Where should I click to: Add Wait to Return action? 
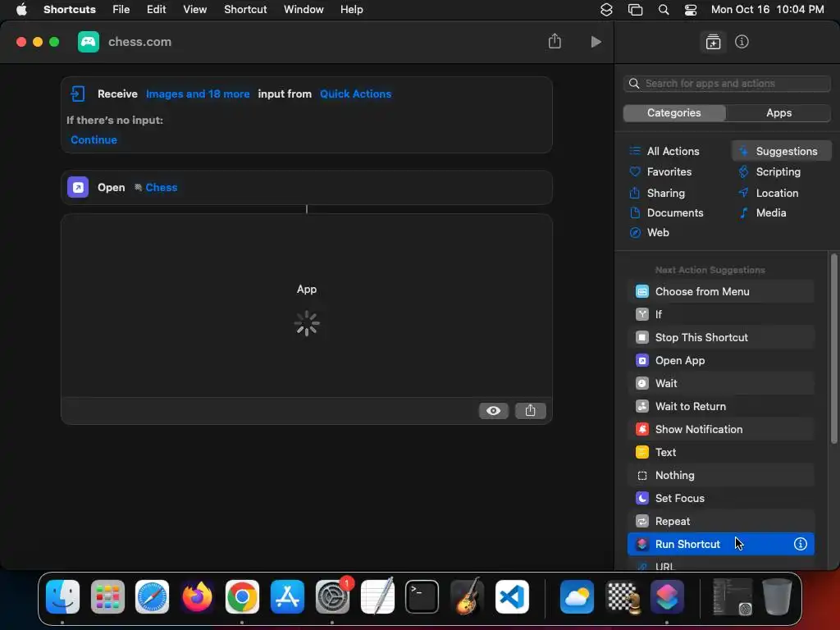coord(720,407)
